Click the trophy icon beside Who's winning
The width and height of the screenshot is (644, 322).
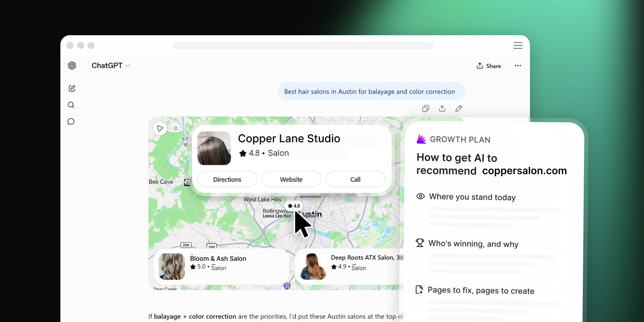420,243
